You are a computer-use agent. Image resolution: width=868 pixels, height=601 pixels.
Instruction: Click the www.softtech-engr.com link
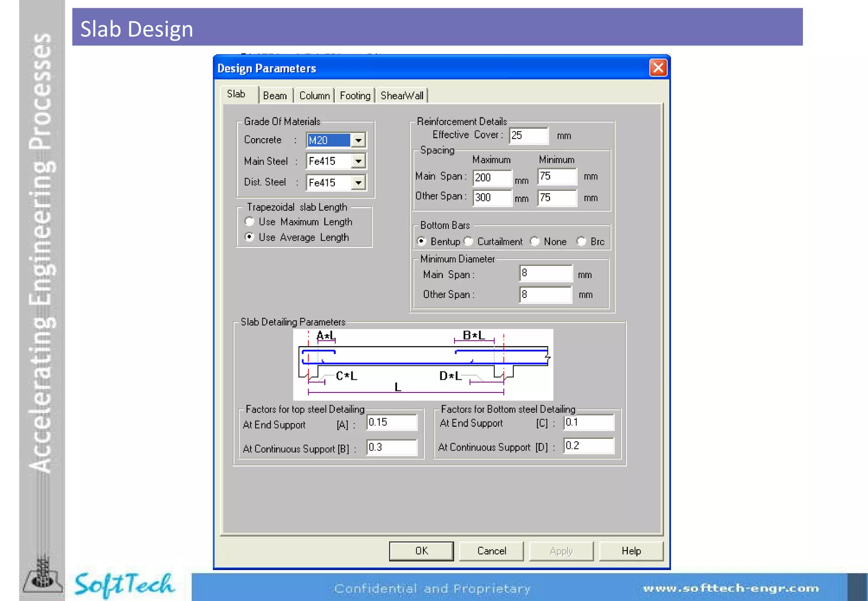[731, 588]
